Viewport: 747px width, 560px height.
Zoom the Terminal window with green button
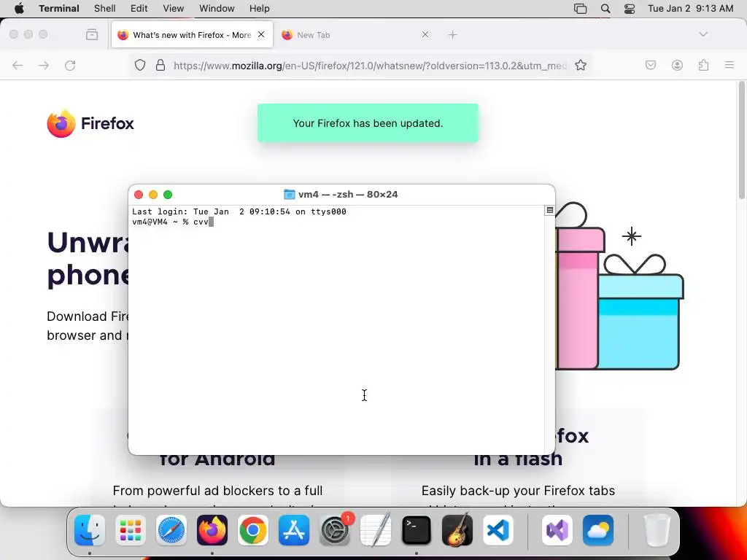(x=168, y=194)
